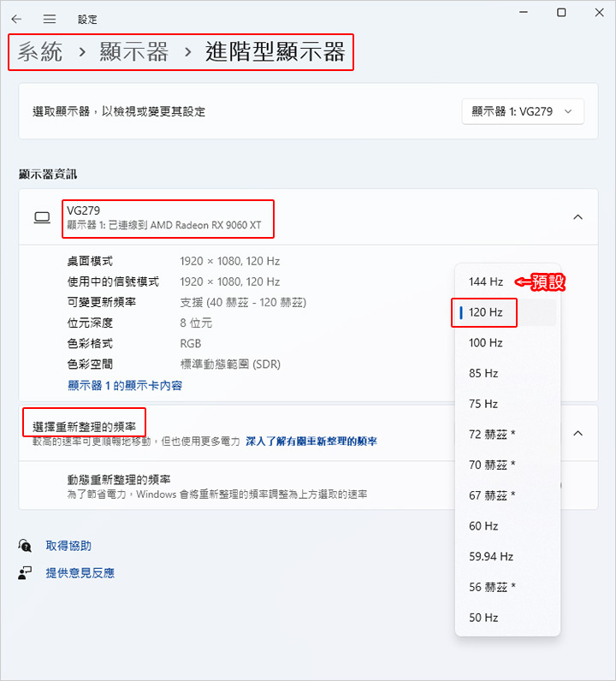Click the 色彩空間 label
Image resolution: width=616 pixels, height=681 pixels.
point(90,364)
